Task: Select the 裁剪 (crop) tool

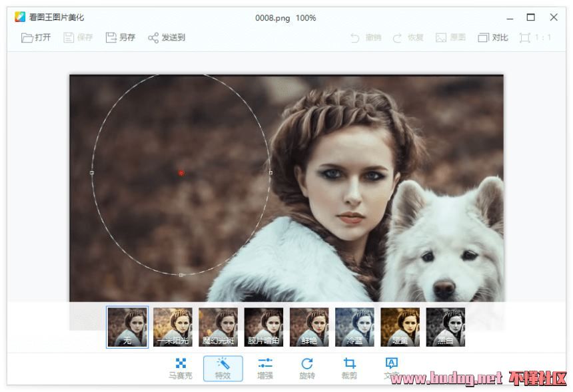Action: coord(349,368)
